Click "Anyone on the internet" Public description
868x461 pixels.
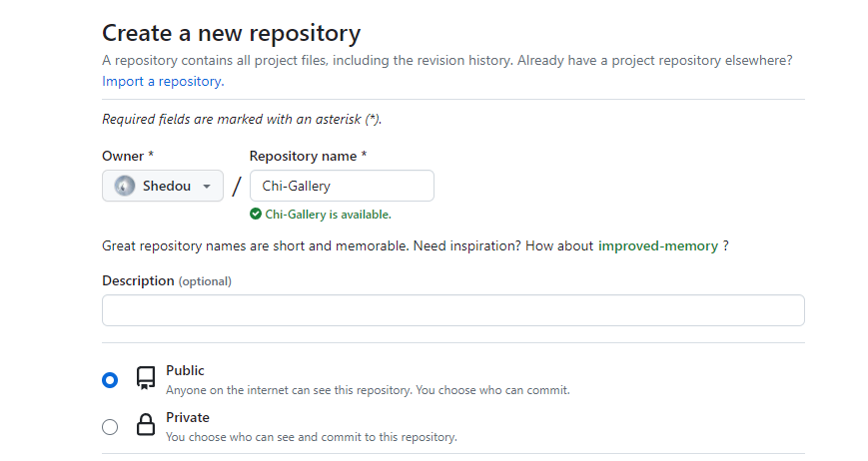(368, 390)
